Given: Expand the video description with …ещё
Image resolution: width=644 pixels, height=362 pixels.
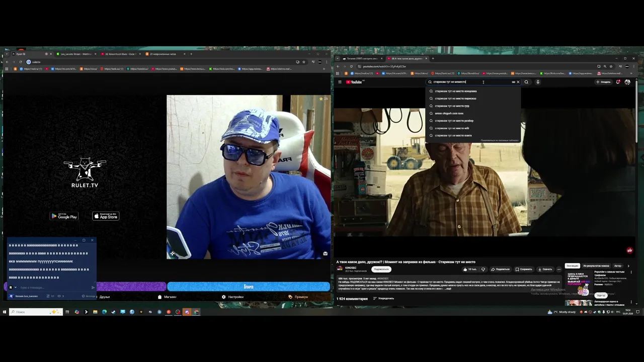Looking at the screenshot, I should coord(448,289).
